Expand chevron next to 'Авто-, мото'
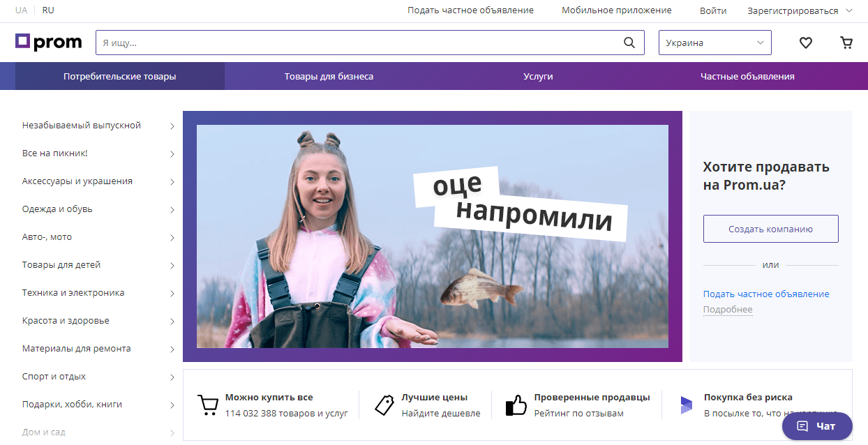The height and width of the screenshot is (445, 868). [172, 238]
